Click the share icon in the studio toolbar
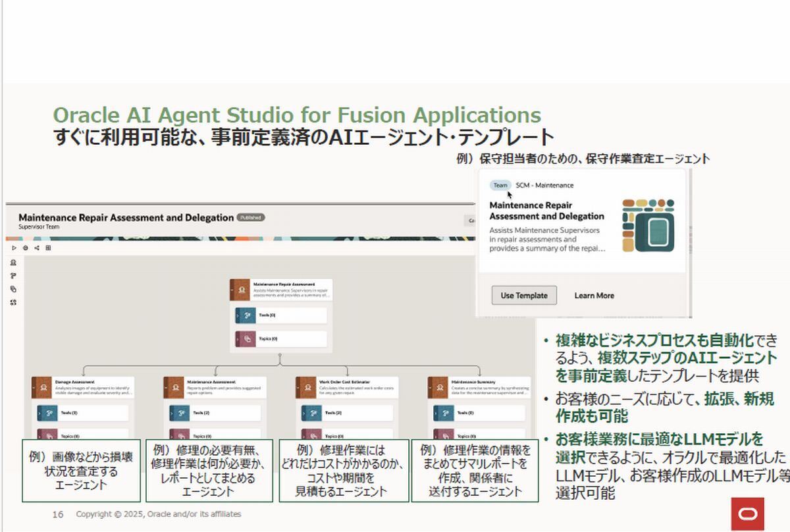This screenshot has width=790, height=532. (x=36, y=248)
